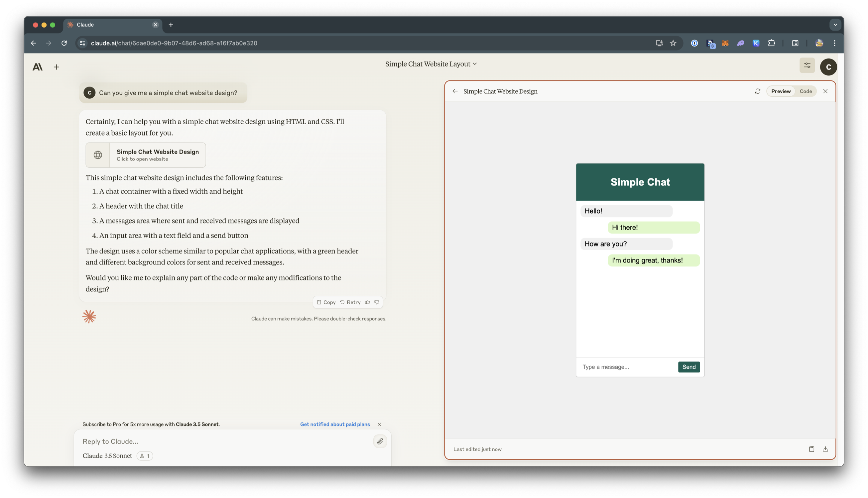The width and height of the screenshot is (868, 498).
Task: Click the paperclip attach file icon
Action: (380, 441)
